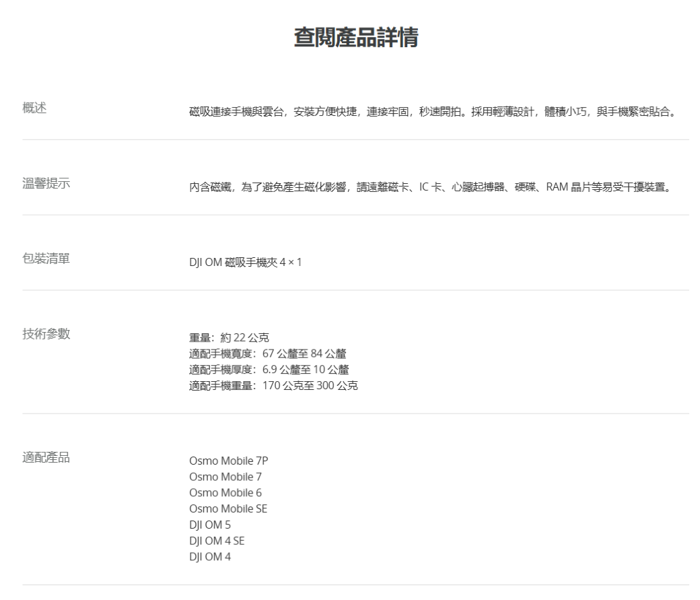This screenshot has height=600, width=700.
Task: Click the DJI OM 磁吸手機夾 4 × 1 text
Action: click(246, 262)
